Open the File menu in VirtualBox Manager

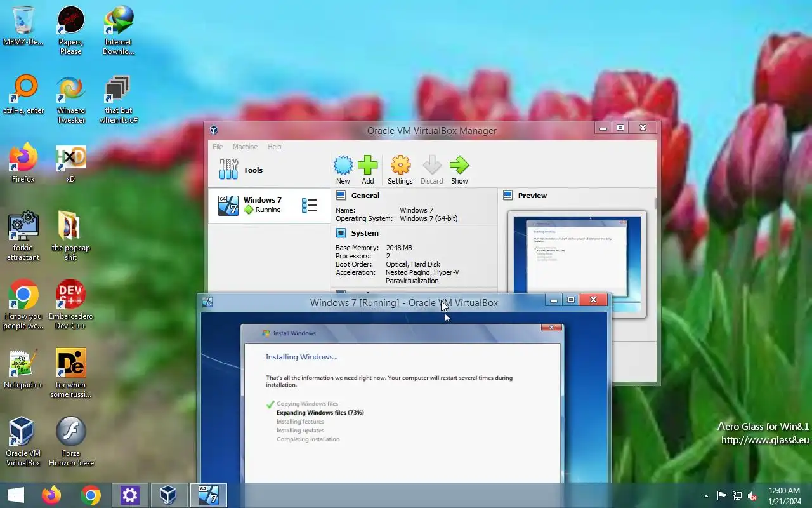[x=218, y=147]
